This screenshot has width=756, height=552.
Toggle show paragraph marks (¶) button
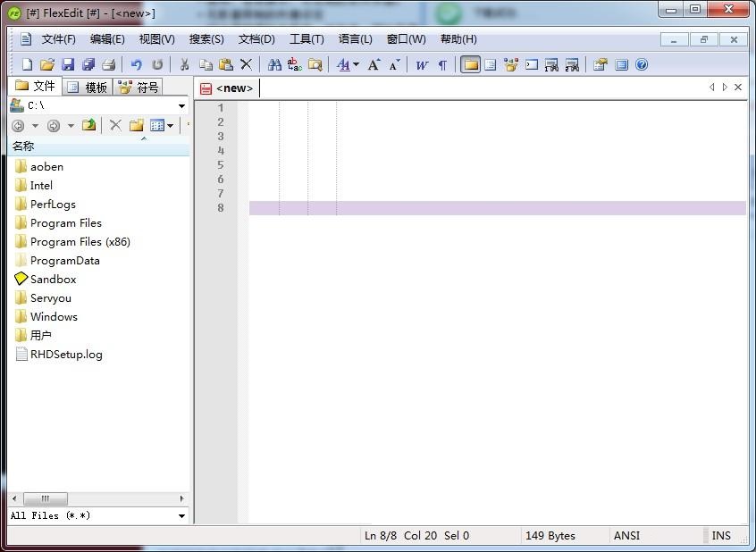[x=441, y=64]
